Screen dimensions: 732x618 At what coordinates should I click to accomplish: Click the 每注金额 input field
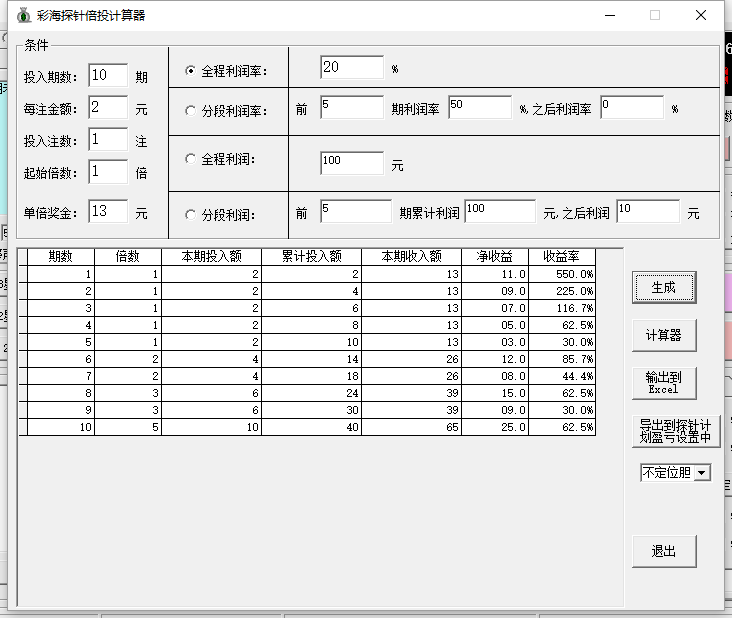(x=108, y=108)
